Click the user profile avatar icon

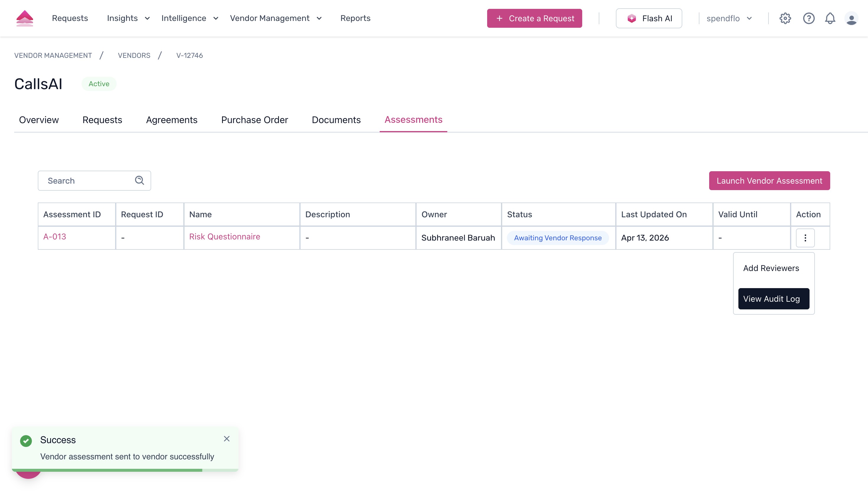[852, 18]
